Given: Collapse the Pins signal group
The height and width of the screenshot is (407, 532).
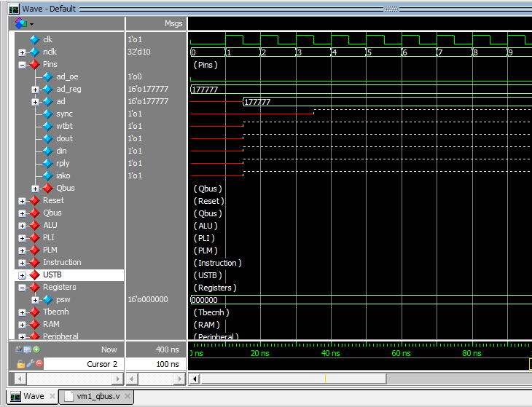Looking at the screenshot, I should [x=22, y=65].
